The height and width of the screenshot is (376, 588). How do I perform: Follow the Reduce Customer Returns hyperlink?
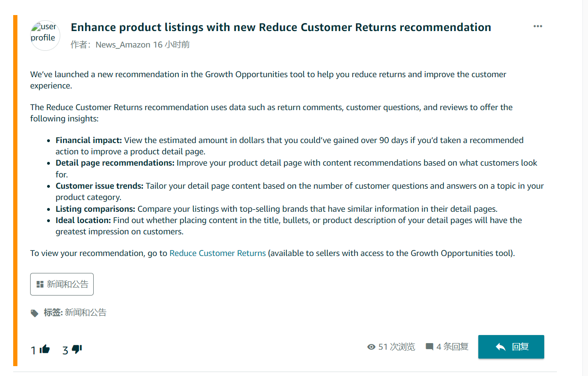click(217, 253)
